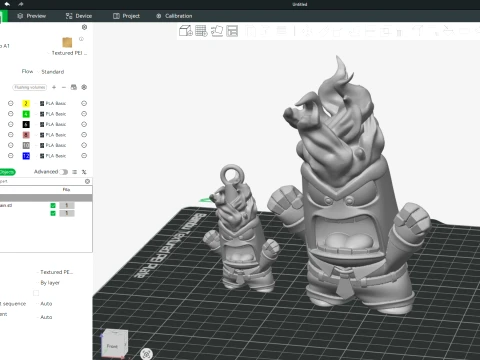Select the Rotate tool in the toolbar
Image resolution: width=480 pixels, height=360 pixels.
pyautogui.click(x=323, y=31)
